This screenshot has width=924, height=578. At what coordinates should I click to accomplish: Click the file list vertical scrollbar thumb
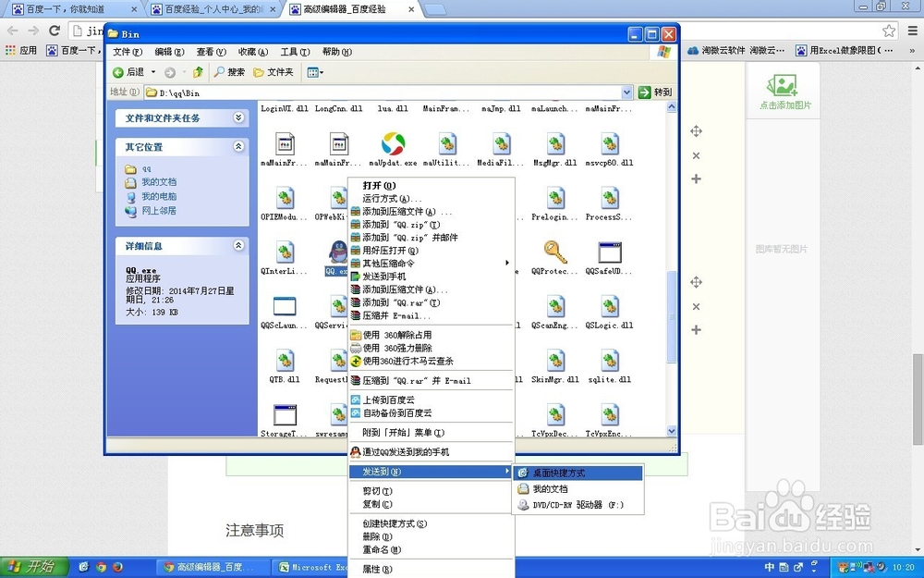click(x=671, y=316)
